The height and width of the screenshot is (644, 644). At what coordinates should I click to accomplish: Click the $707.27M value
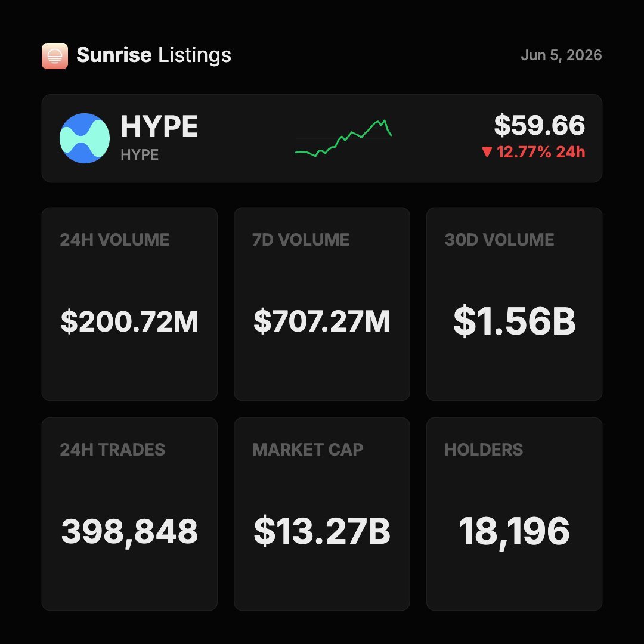(x=322, y=321)
